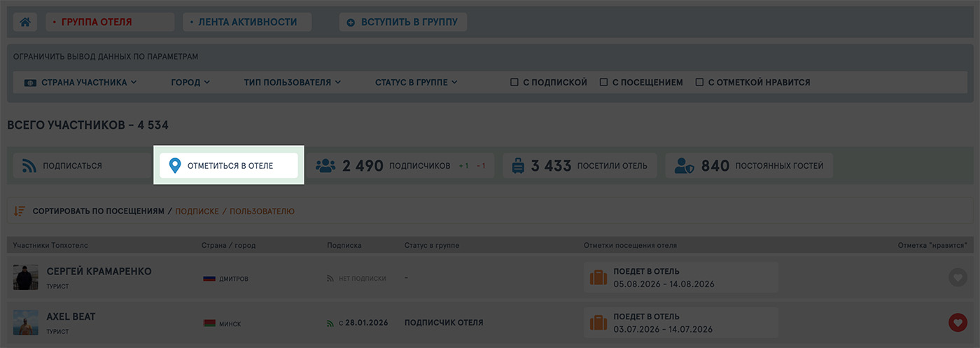Screen dimensions: 980x348
Task: Click the sort order icon
Action: [20, 211]
